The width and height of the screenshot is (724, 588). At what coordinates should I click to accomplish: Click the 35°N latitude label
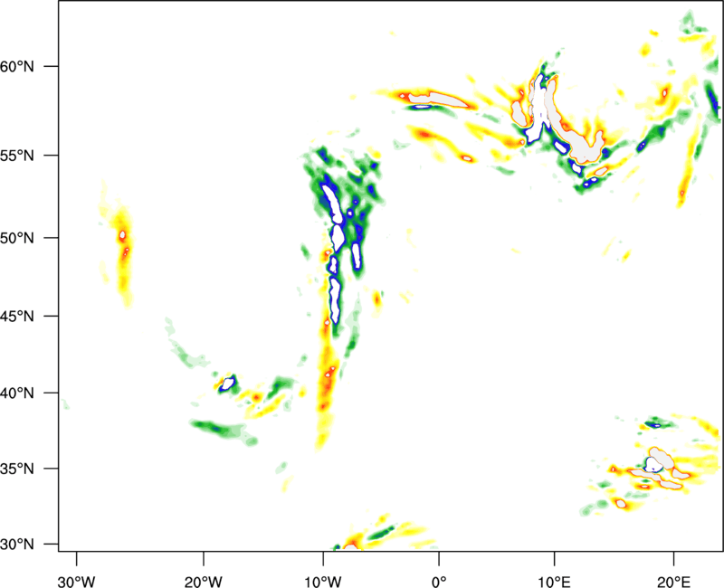click(17, 469)
